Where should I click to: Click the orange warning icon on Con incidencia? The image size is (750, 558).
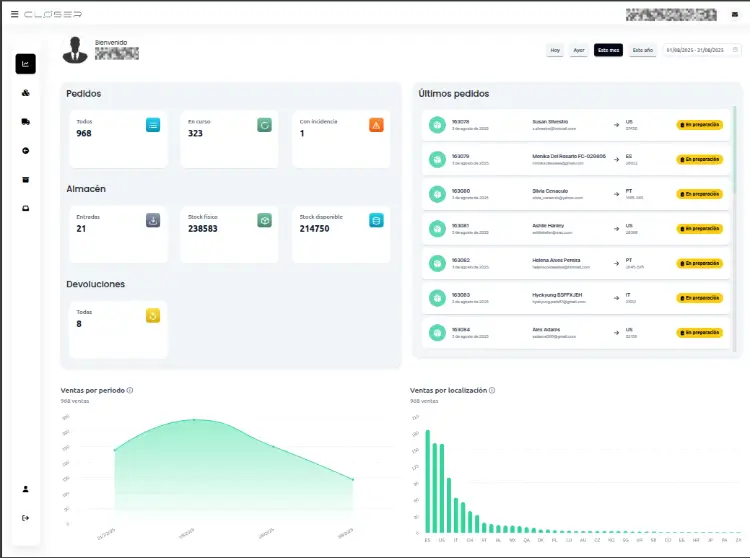click(376, 125)
